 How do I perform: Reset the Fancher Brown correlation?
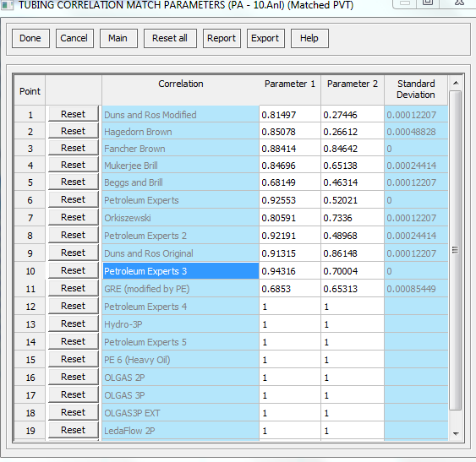click(74, 148)
